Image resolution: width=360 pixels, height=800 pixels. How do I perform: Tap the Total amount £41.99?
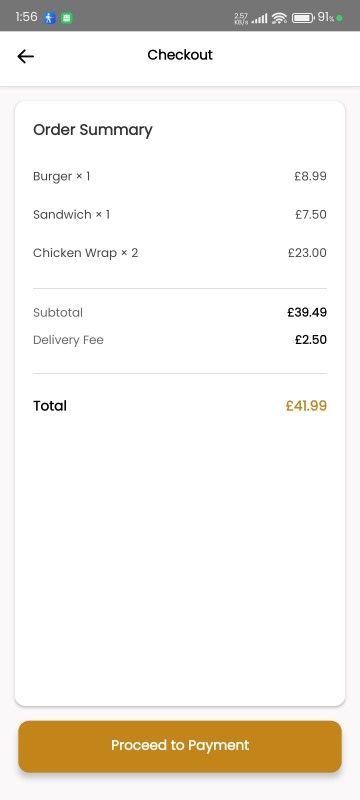[x=306, y=406]
